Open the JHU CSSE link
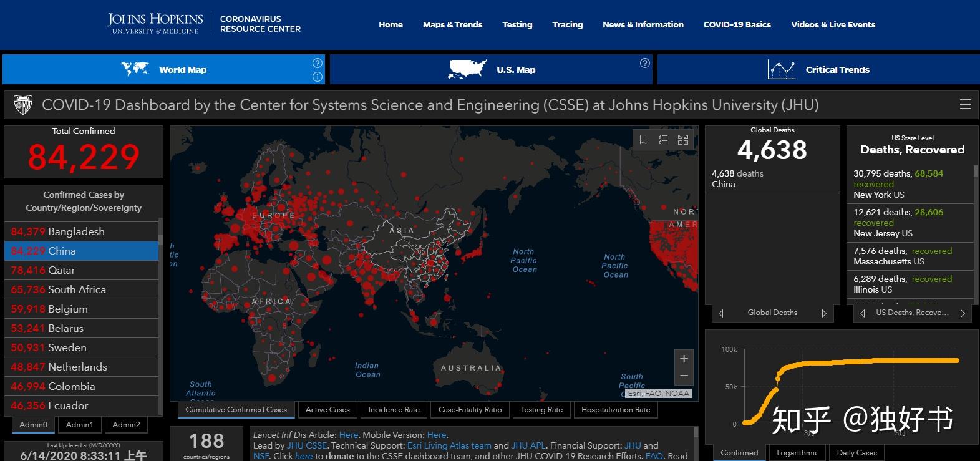The image size is (980, 461). pos(307,445)
